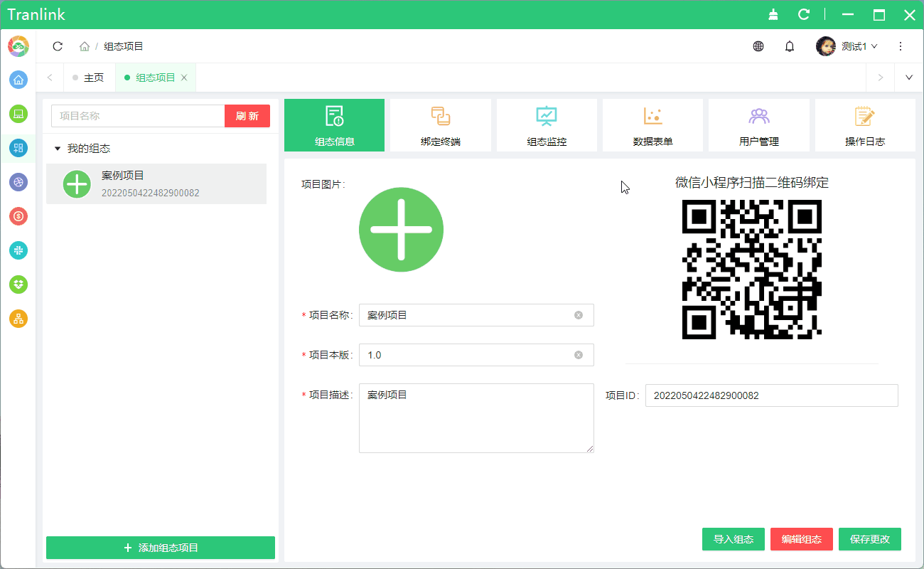The image size is (924, 569).
Task: Click the 微信小程序扫描二维码绑定 heading
Action: click(x=752, y=183)
